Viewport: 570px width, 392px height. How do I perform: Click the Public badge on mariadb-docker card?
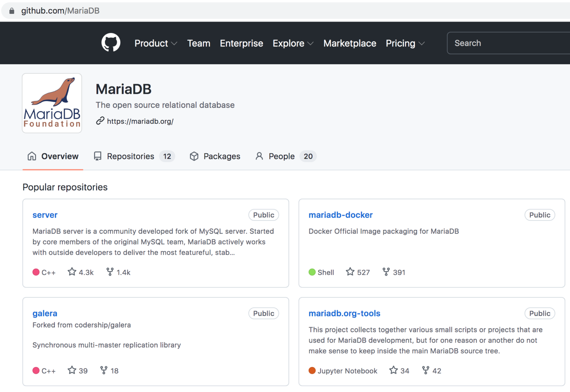(540, 215)
